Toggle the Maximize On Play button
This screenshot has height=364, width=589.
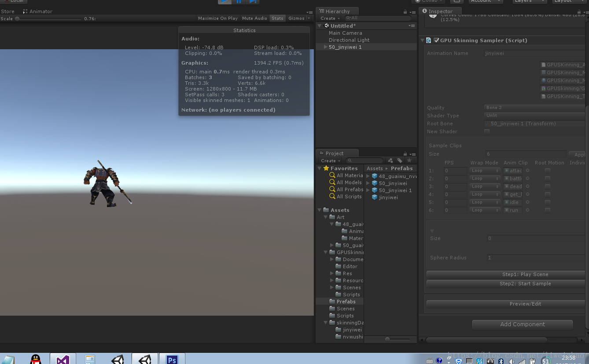(x=218, y=18)
